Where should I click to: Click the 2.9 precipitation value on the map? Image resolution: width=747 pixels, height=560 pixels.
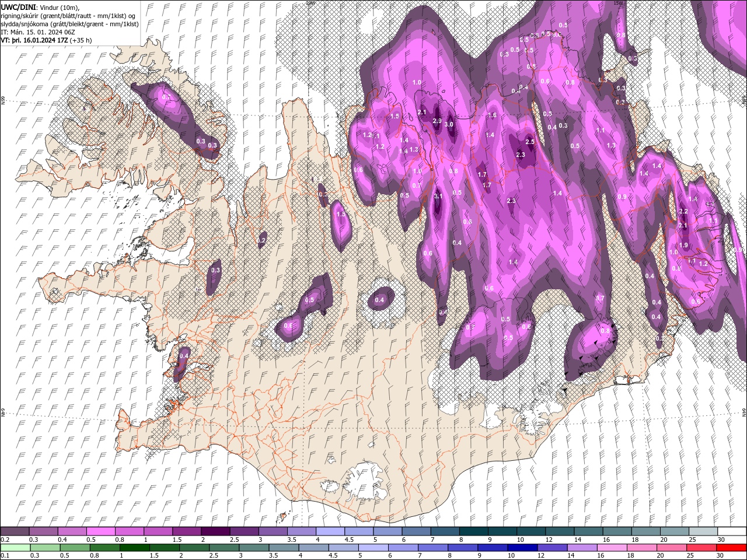437,121
